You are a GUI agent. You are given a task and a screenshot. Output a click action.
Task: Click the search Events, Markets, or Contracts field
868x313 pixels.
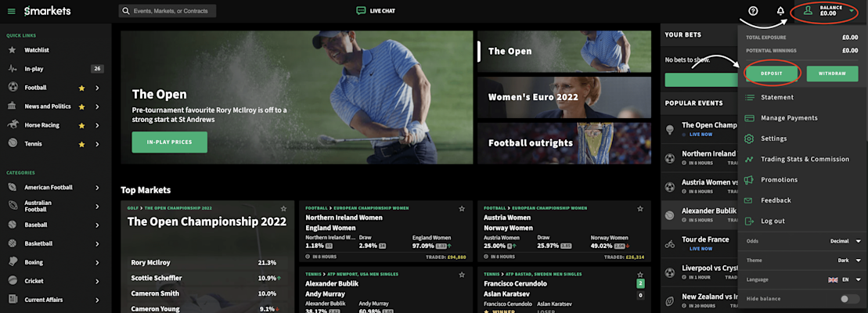click(167, 11)
